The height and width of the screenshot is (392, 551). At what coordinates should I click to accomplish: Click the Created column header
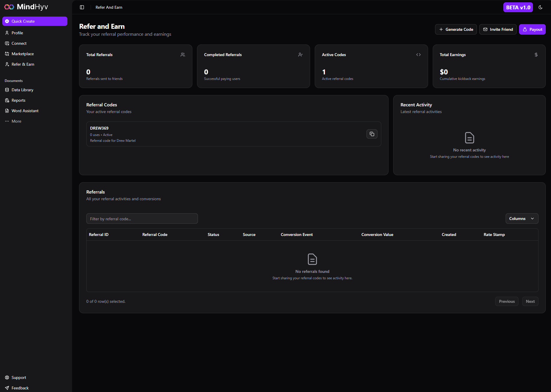(x=449, y=235)
